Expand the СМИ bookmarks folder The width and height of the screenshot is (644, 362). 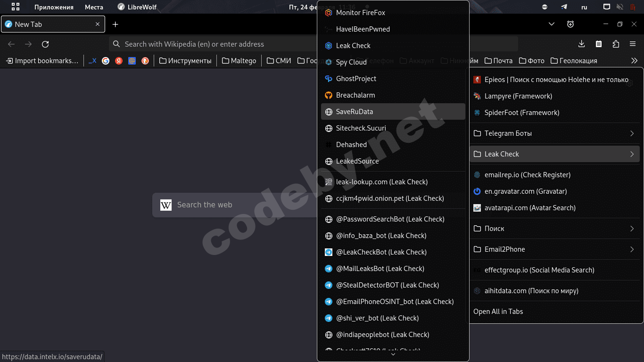click(279, 61)
